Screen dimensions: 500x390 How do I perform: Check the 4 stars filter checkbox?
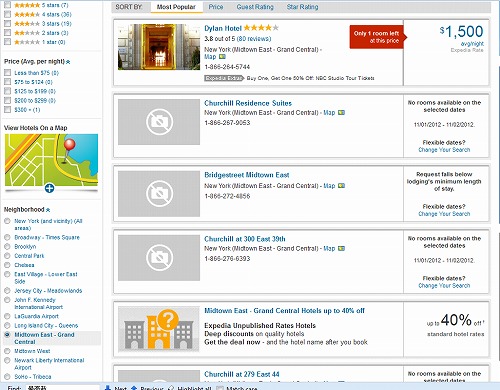[x=8, y=14]
